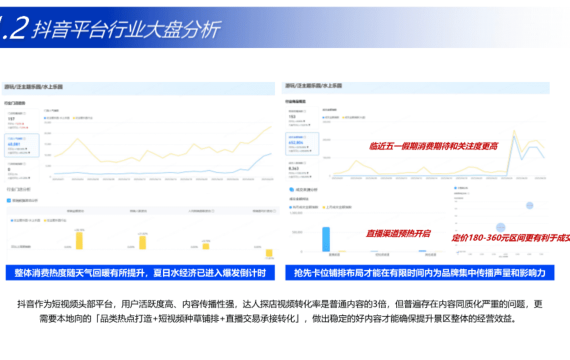This screenshot has height=360, width=570.
Task: Click the upper blue bubble in scatter chart
Action: point(530,205)
